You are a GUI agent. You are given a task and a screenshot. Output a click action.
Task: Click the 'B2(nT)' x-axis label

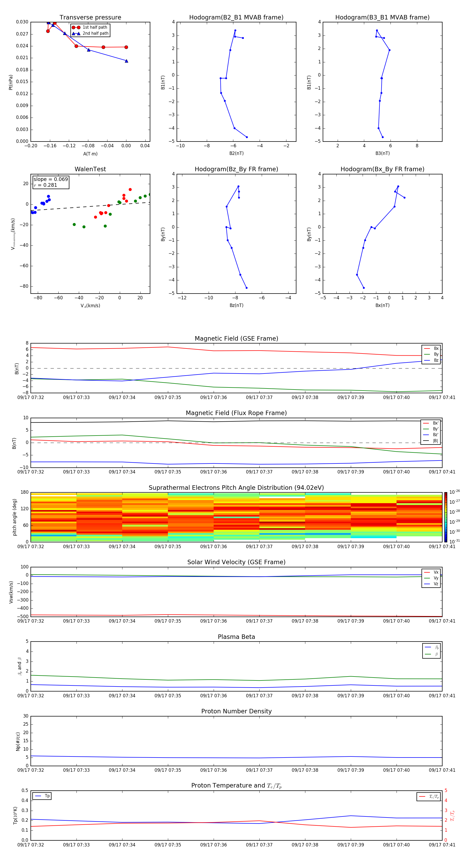click(x=236, y=153)
